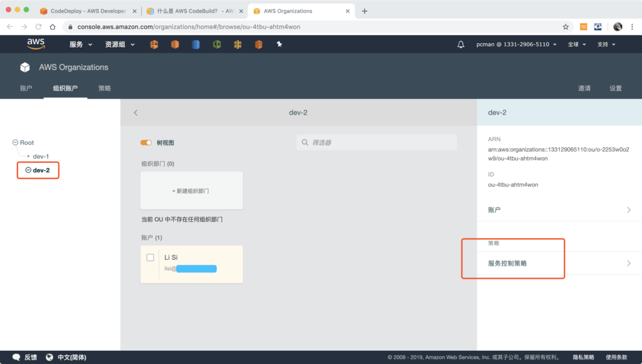
Task: Click the AWS Organizations title link
Action: (x=74, y=67)
